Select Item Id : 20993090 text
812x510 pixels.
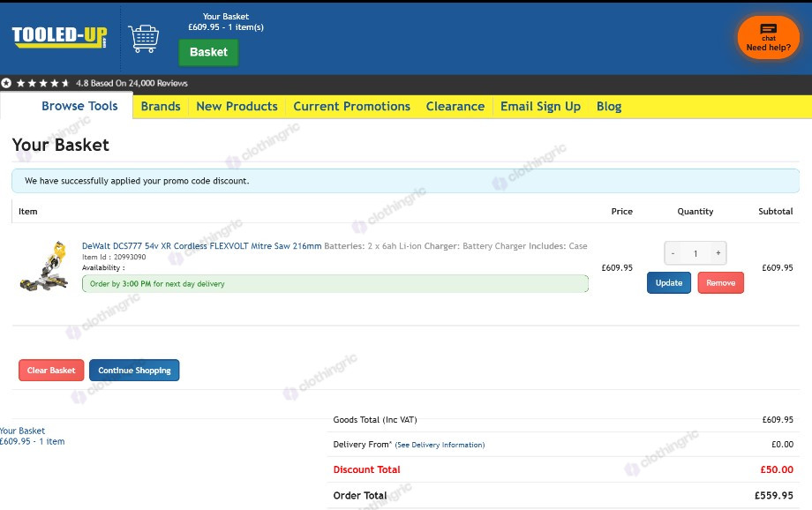pyautogui.click(x=114, y=257)
